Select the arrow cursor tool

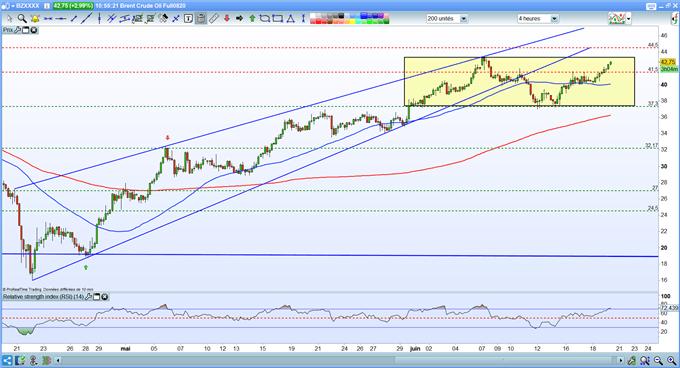(10, 19)
